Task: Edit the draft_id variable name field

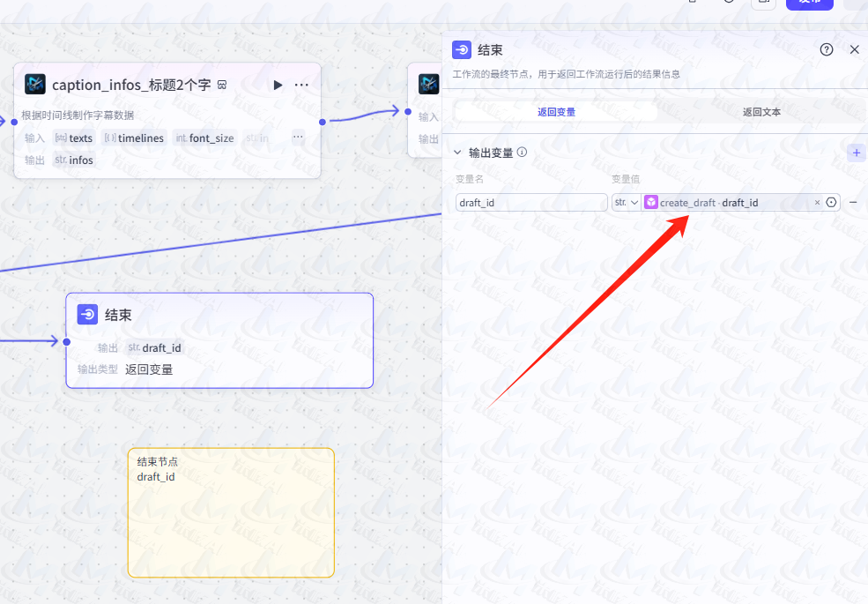Action: coord(530,202)
